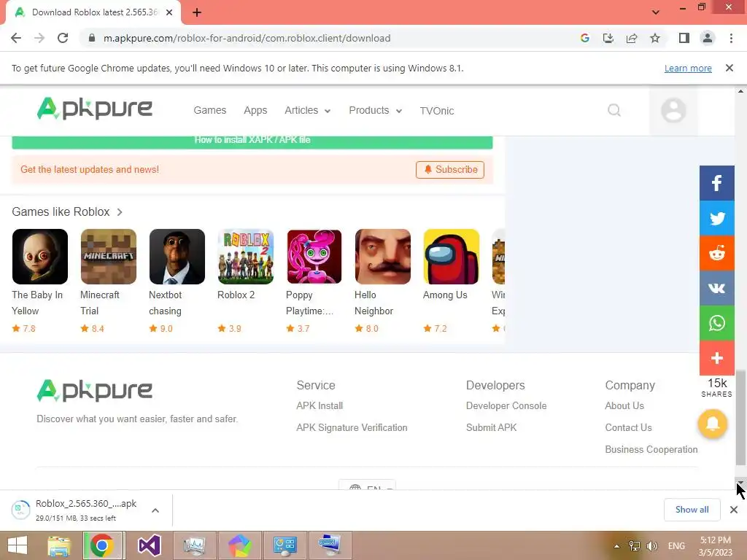Click the APKPure logo in the header
The height and width of the screenshot is (560, 747).
(x=94, y=108)
